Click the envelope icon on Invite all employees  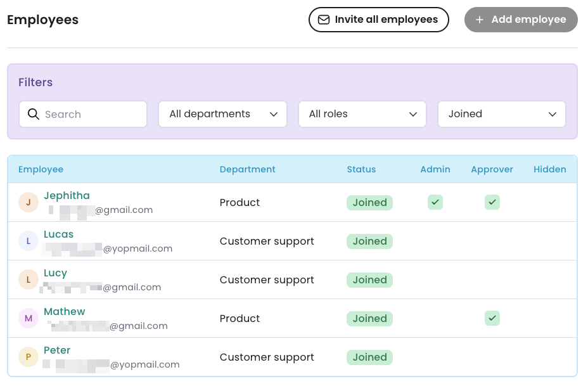click(x=324, y=20)
